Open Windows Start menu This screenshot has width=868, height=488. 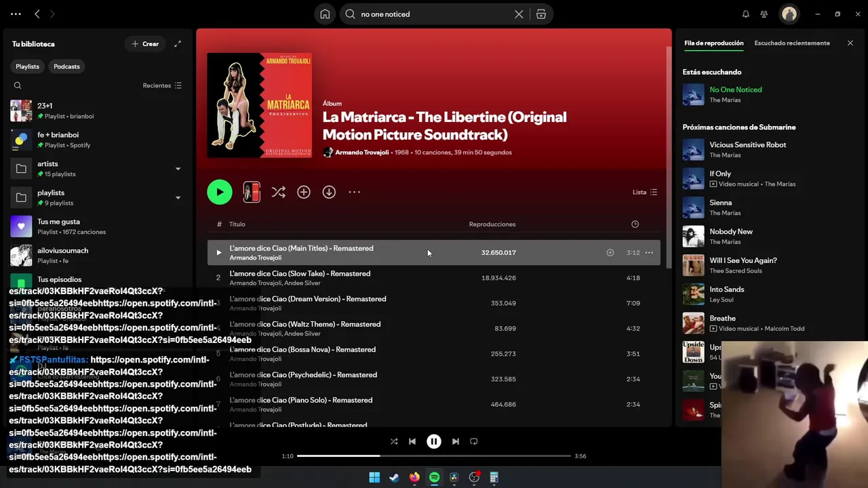374,477
